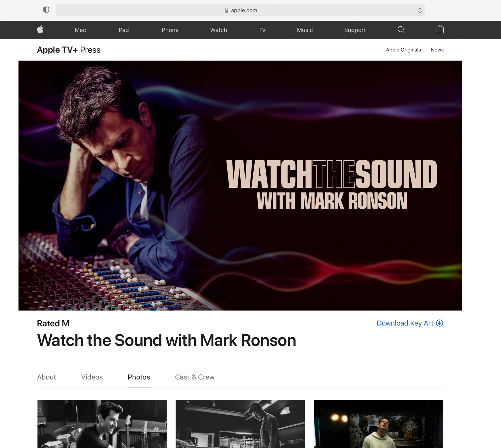
Task: Open the Mac menu item
Action: point(80,30)
